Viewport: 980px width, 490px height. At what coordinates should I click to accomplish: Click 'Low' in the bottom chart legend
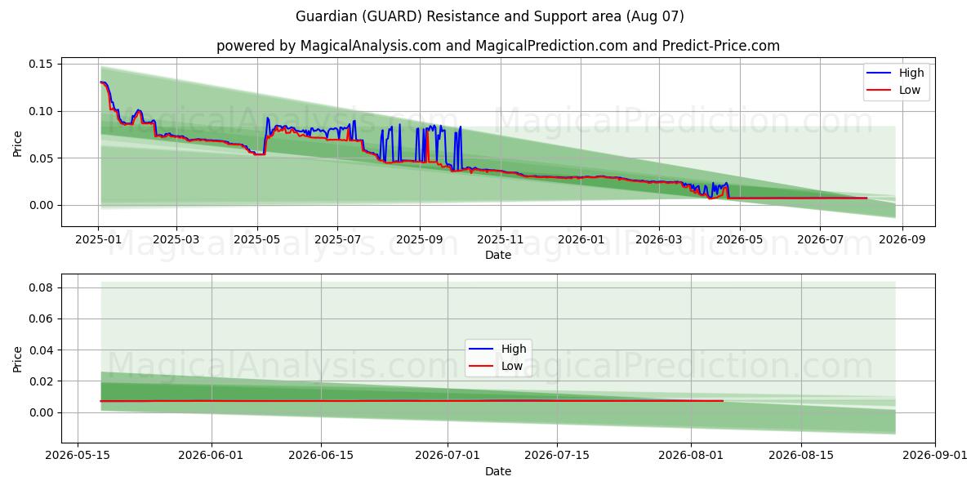coord(512,366)
